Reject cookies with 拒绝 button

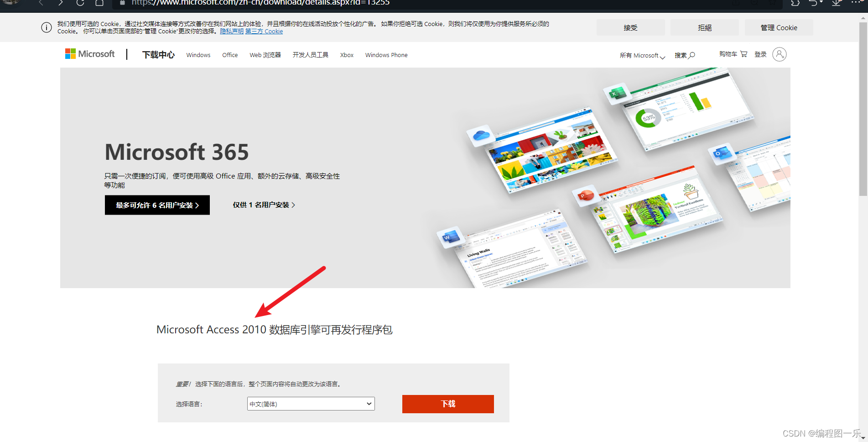tap(705, 27)
